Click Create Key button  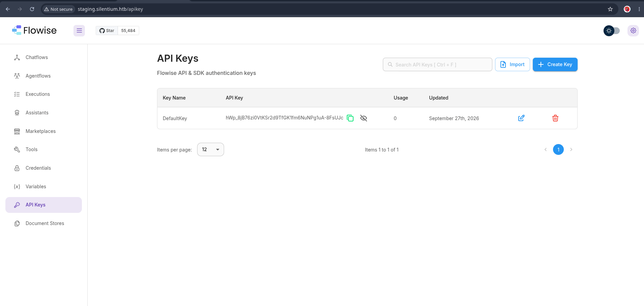click(x=555, y=64)
